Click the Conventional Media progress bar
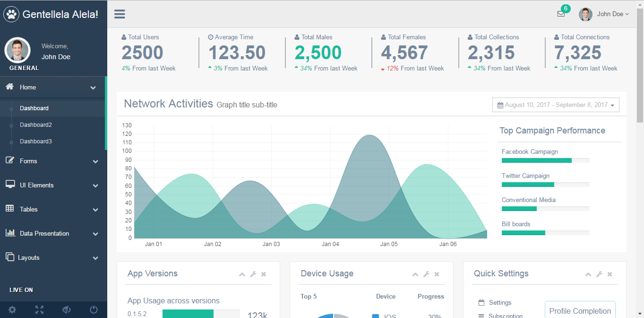 click(545, 209)
